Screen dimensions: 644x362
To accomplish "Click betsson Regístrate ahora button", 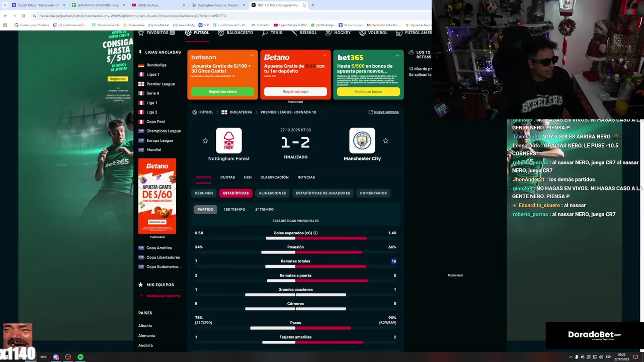I will click(x=222, y=92).
